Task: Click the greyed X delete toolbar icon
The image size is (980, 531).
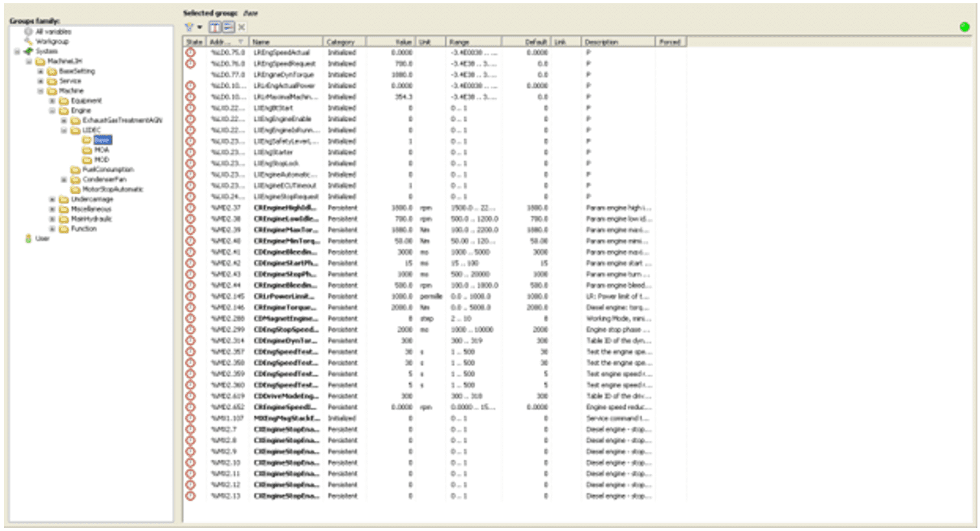Action: tap(241, 27)
